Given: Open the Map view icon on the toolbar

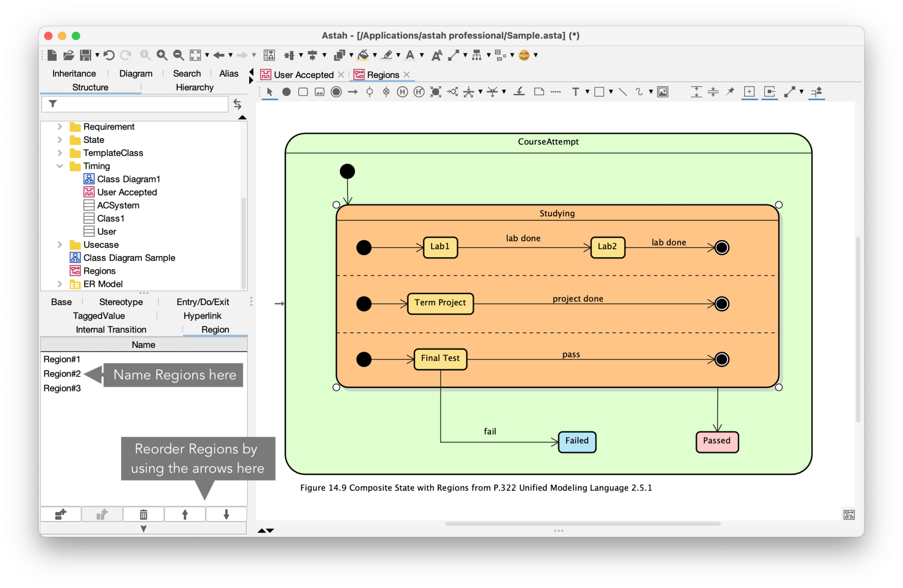Looking at the screenshot, I should 849,514.
